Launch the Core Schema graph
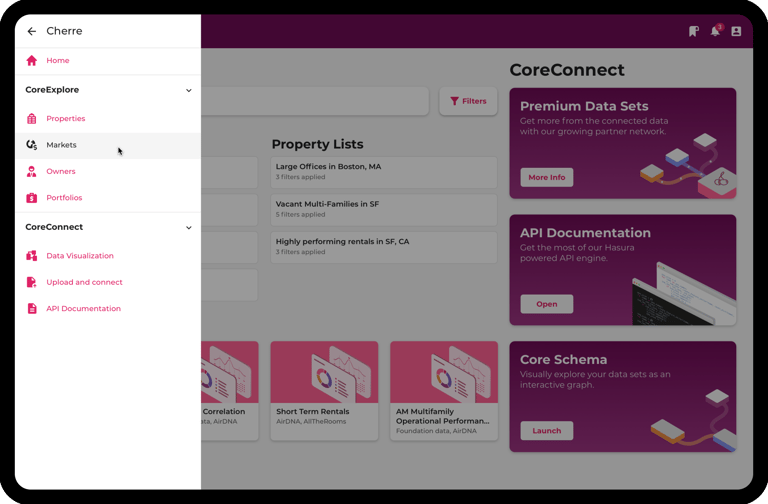 [546, 431]
